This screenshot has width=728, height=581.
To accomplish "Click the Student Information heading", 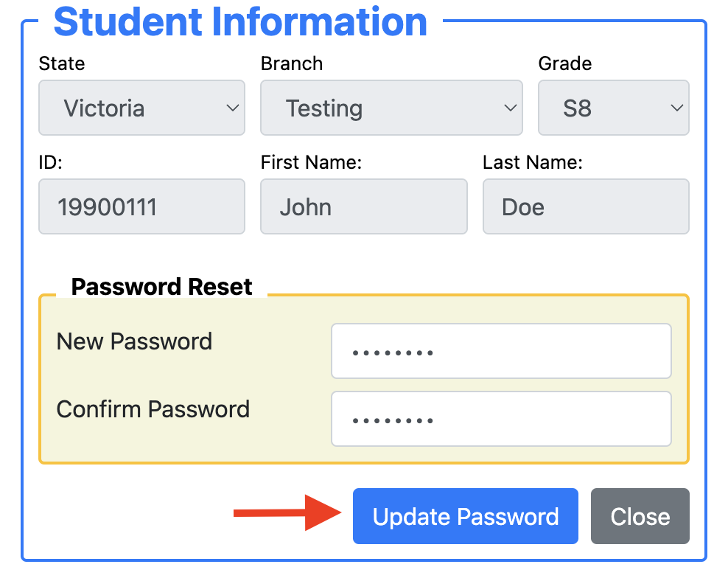I will [x=241, y=22].
